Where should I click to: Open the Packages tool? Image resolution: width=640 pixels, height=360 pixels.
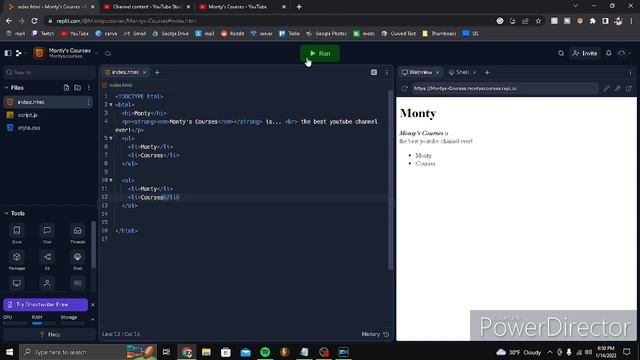click(x=17, y=260)
